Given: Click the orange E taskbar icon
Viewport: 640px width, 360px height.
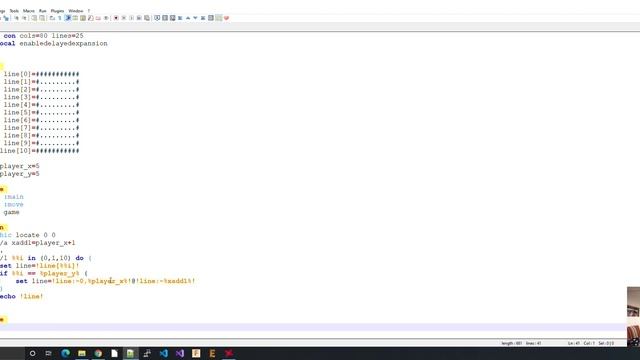Looking at the screenshot, I should [212, 353].
